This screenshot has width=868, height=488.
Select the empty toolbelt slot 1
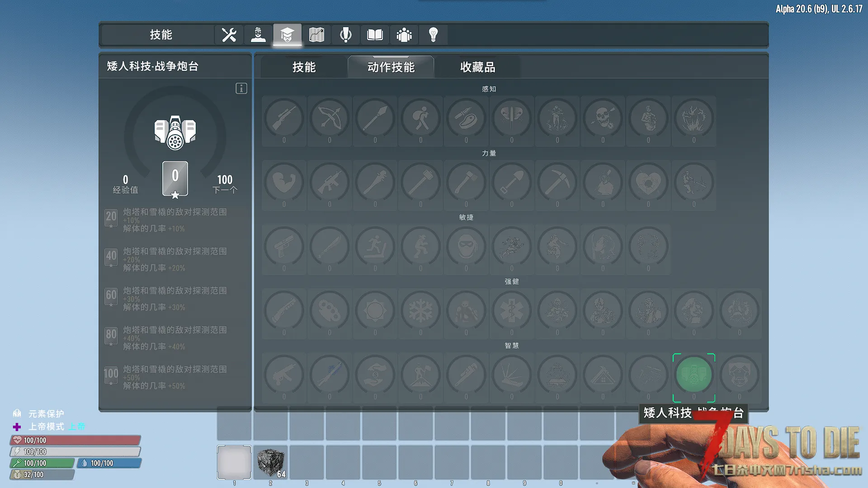234,462
